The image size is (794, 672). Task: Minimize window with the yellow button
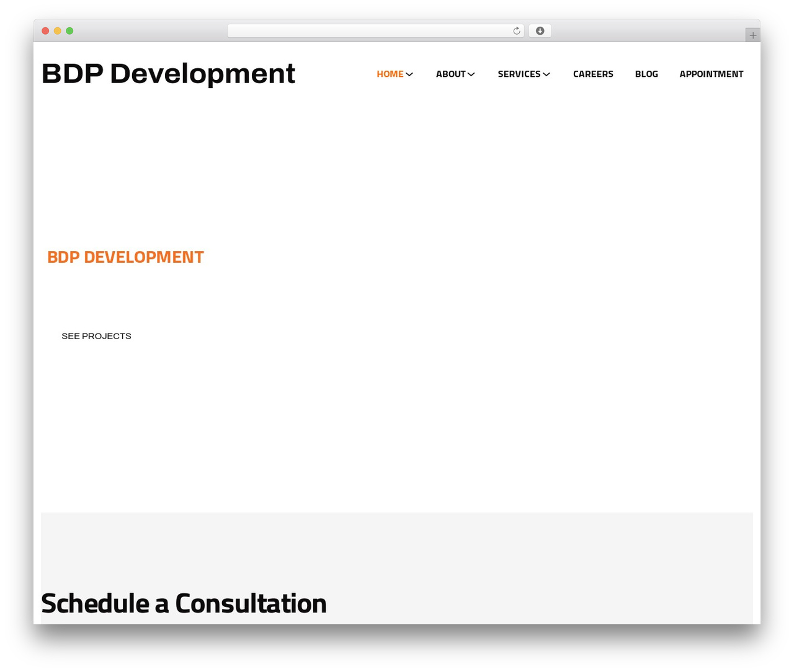[x=58, y=31]
